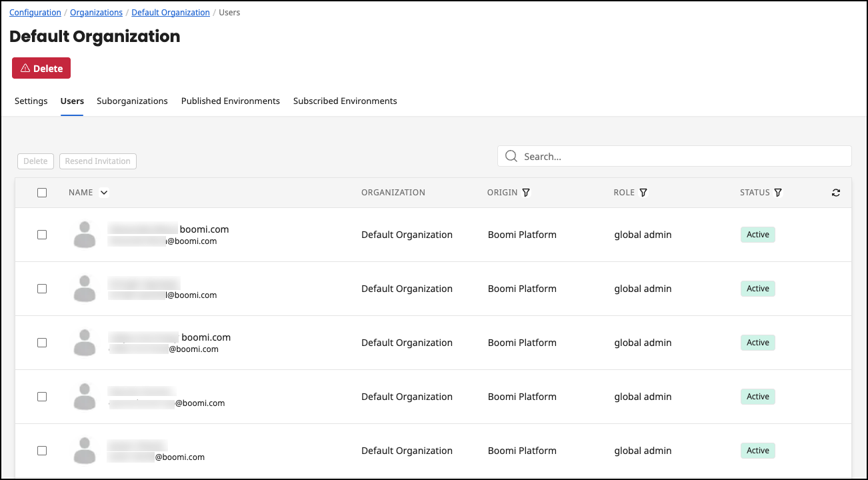This screenshot has width=868, height=480.
Task: Open the Suborganizations tab
Action: click(x=132, y=101)
